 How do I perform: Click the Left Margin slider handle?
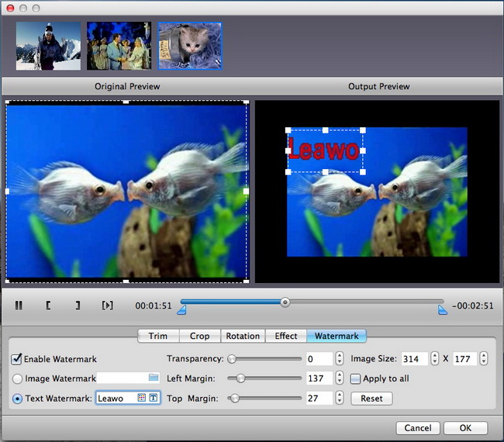pyautogui.click(x=240, y=378)
